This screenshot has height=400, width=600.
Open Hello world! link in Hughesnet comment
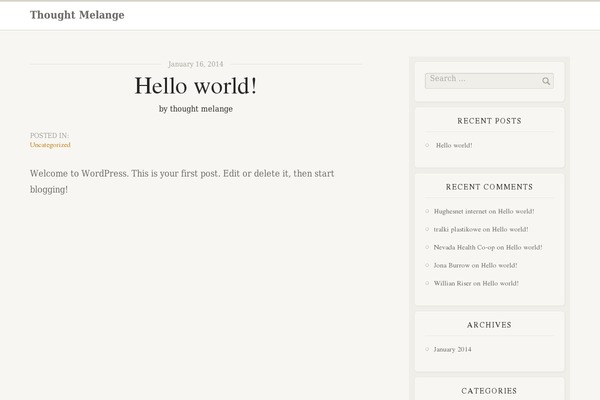[516, 211]
